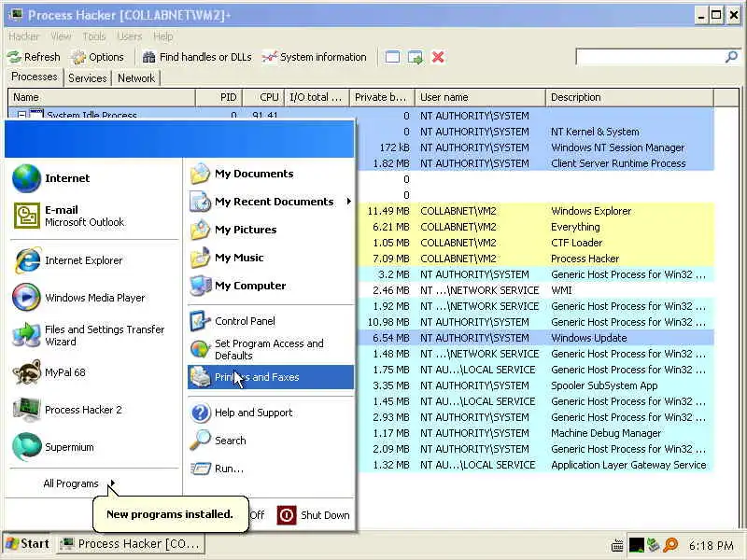This screenshot has width=747, height=560.
Task: Select the Machine Debug Manager row
Action: pyautogui.click(x=535, y=433)
